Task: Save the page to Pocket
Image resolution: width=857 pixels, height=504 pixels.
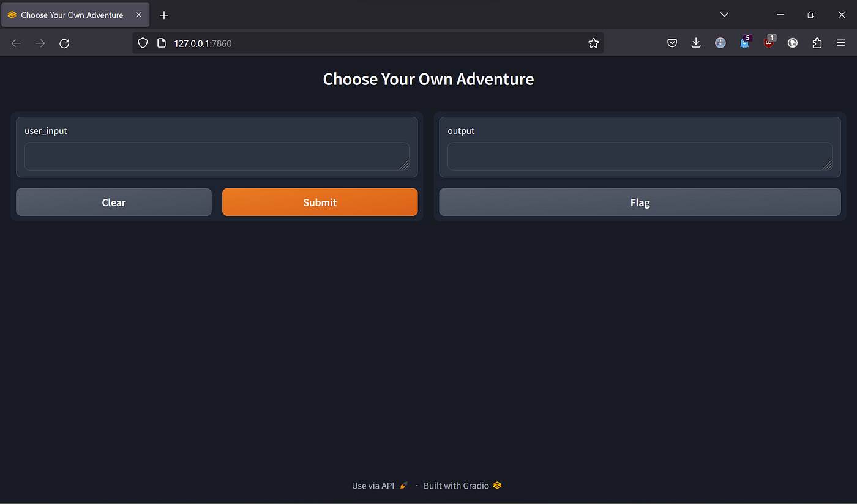Action: 672,43
